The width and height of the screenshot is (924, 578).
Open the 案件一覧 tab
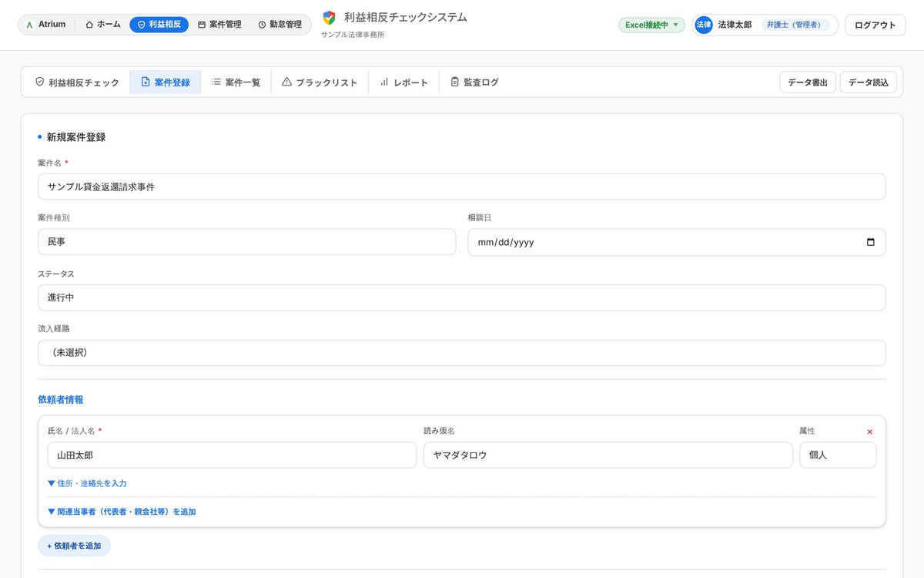[236, 82]
